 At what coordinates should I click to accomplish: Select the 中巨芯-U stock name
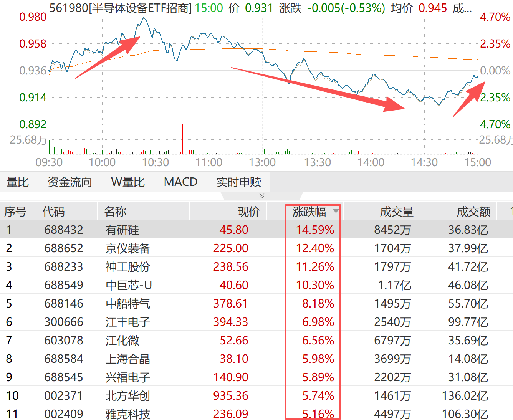(x=129, y=285)
